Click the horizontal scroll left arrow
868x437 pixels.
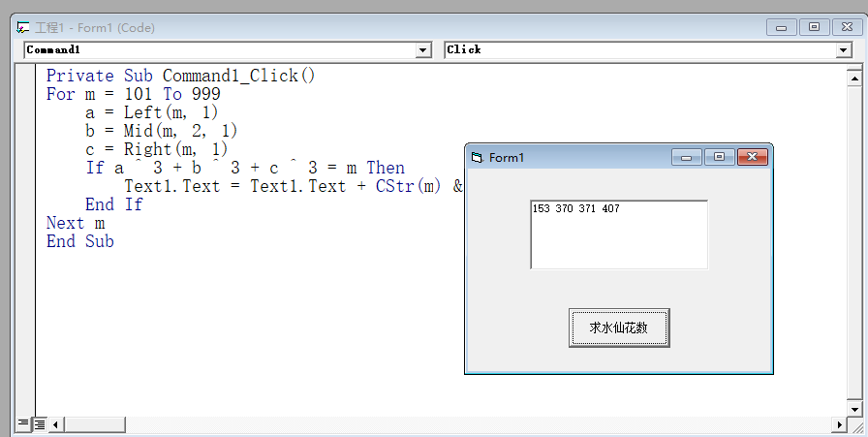56,424
